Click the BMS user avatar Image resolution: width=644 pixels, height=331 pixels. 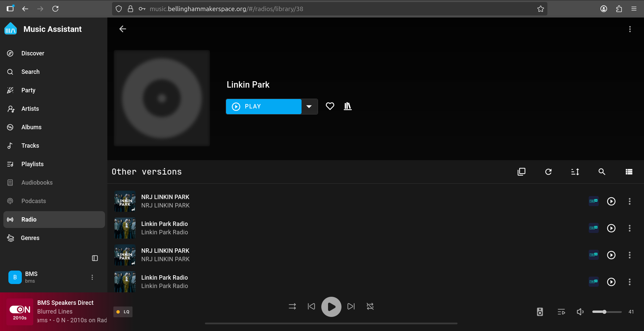[x=15, y=277]
